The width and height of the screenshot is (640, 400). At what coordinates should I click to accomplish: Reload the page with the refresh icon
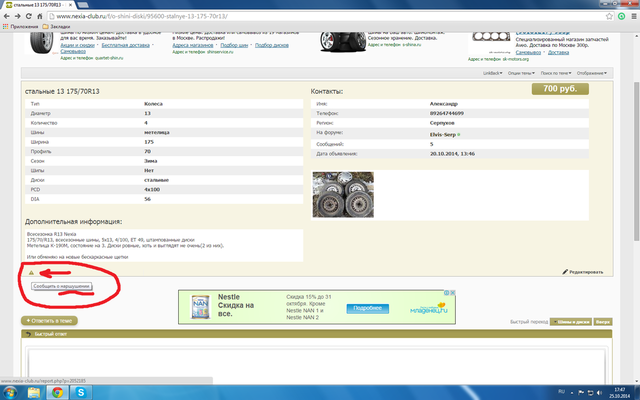39,18
